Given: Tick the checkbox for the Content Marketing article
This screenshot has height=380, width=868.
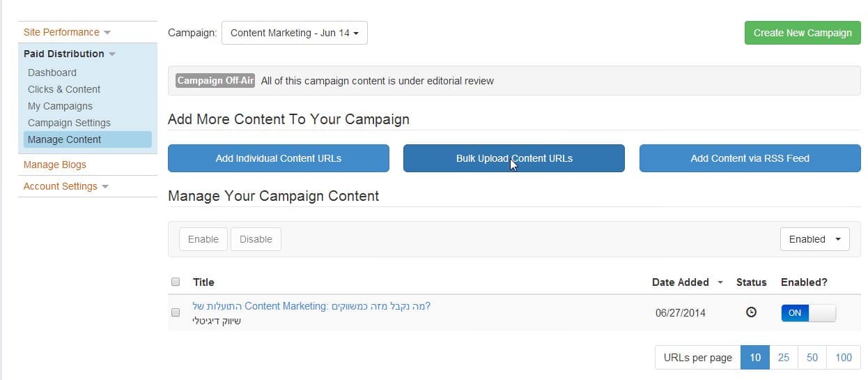Looking at the screenshot, I should coord(176,312).
